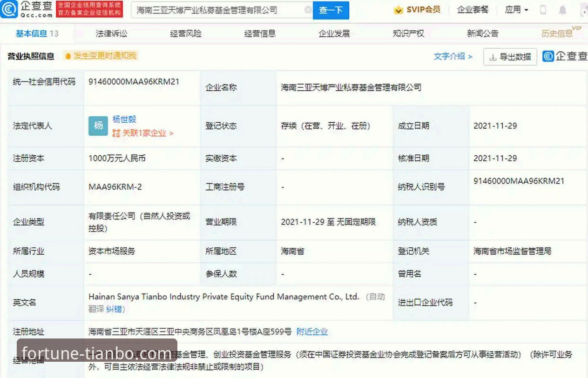Click the SVIP crown icon

point(398,10)
